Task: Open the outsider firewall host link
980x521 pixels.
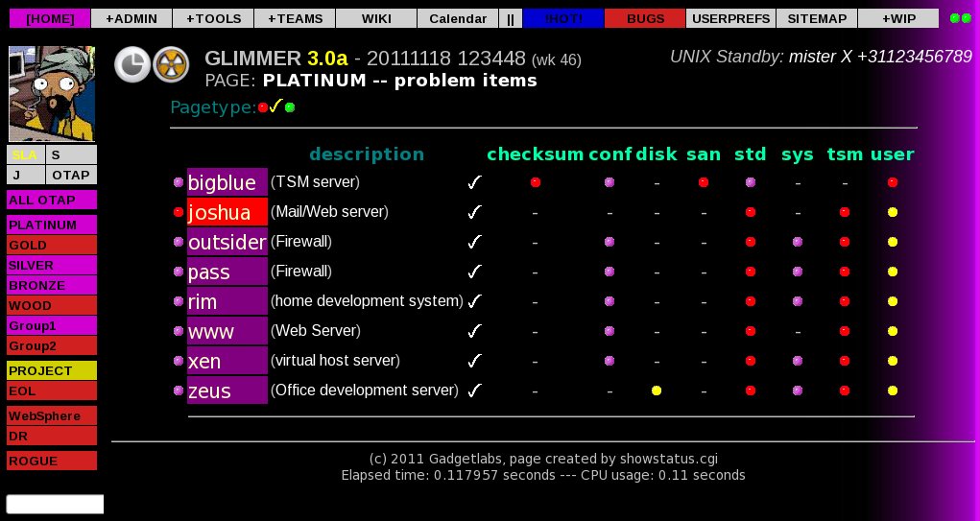Action: pyautogui.click(x=227, y=242)
